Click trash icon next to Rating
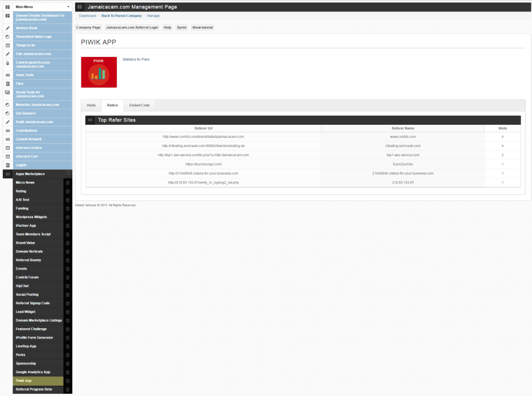532x396 pixels. tap(68, 191)
